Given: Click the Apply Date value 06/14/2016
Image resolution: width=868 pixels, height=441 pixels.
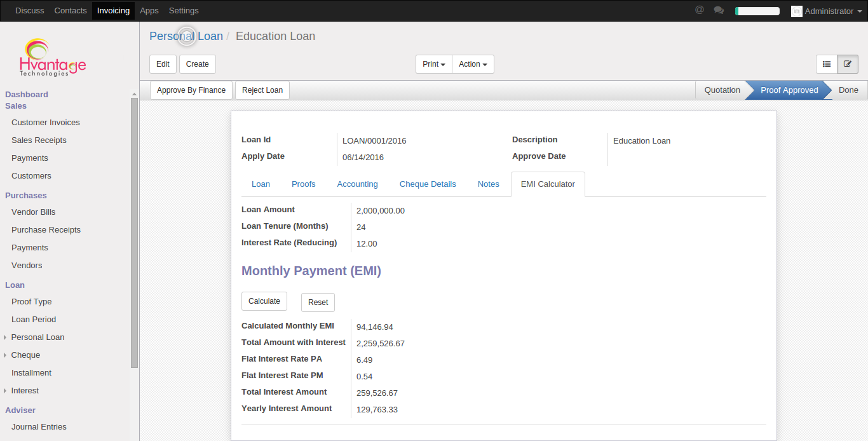Looking at the screenshot, I should (363, 158).
